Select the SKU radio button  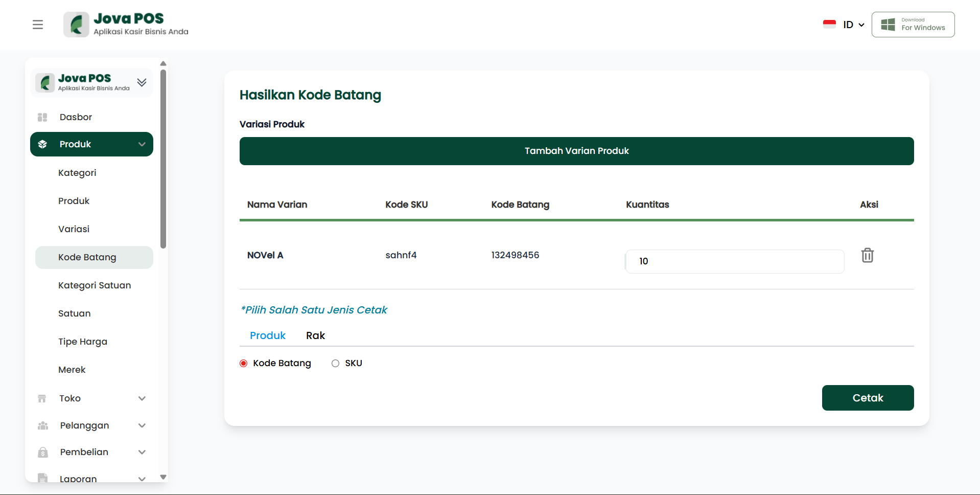click(335, 363)
